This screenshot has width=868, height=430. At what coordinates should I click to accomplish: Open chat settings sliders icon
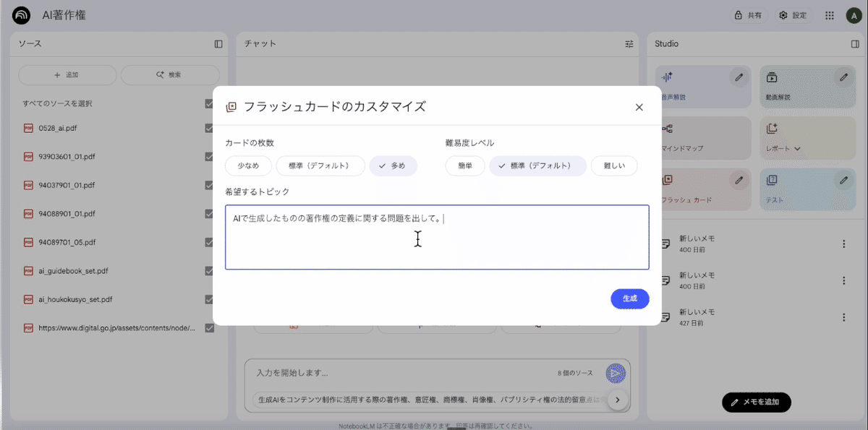(629, 44)
